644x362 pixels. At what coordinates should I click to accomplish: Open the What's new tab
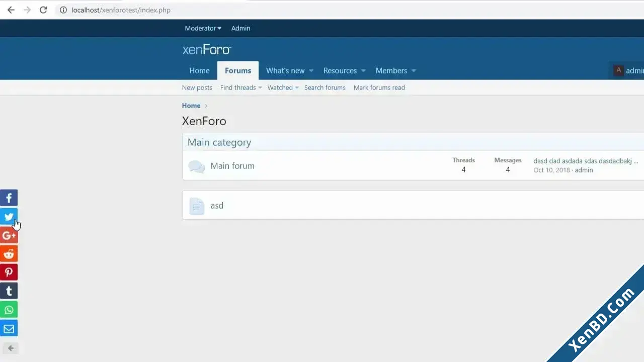pos(285,71)
